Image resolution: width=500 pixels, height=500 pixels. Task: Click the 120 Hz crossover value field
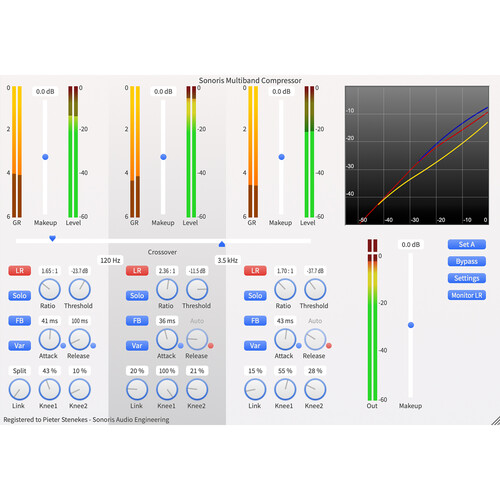point(110,260)
